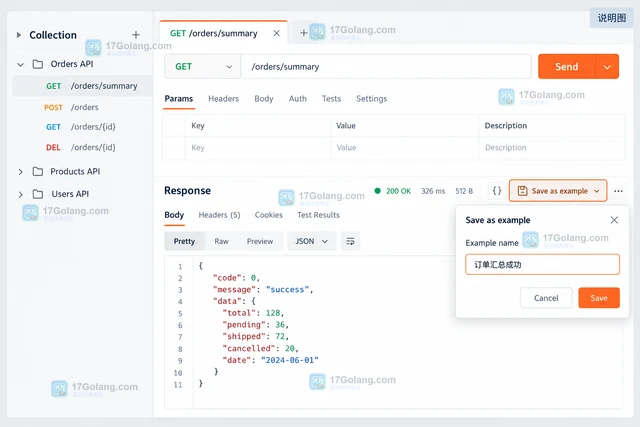Click the curly braces code icon
This screenshot has width=640, height=427.
click(x=497, y=191)
